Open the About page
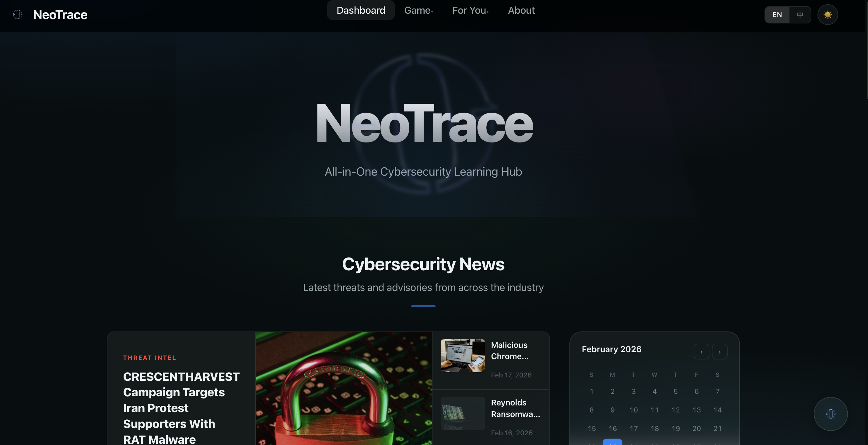The width and height of the screenshot is (868, 445). 521,10
